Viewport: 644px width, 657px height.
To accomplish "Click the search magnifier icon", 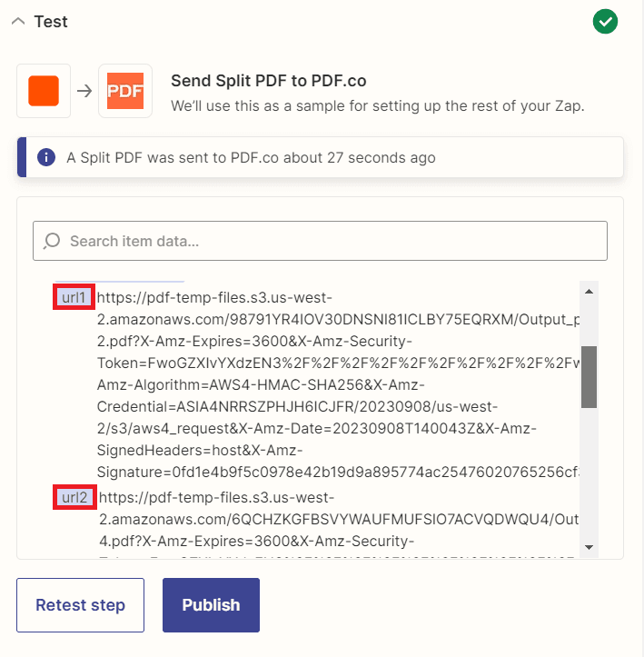I will [52, 241].
